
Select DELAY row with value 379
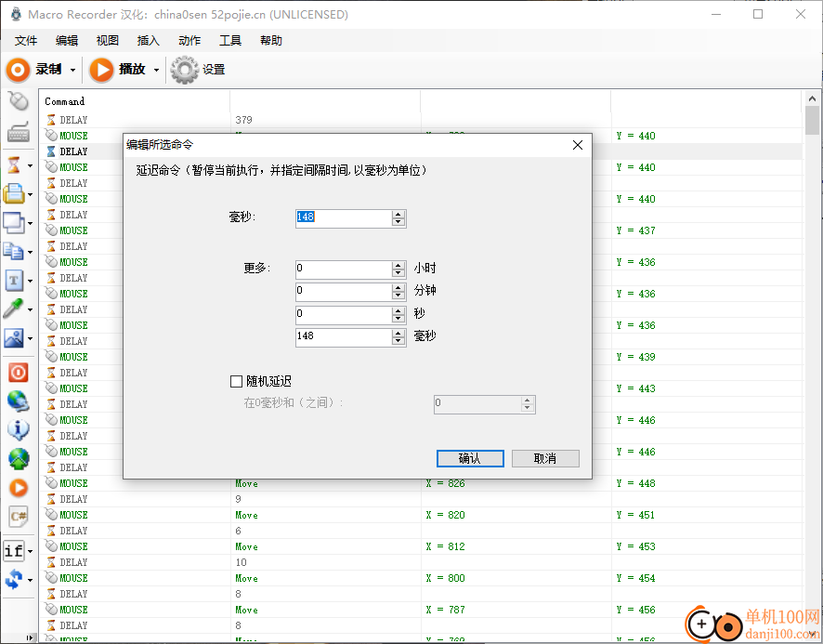[x=421, y=120]
